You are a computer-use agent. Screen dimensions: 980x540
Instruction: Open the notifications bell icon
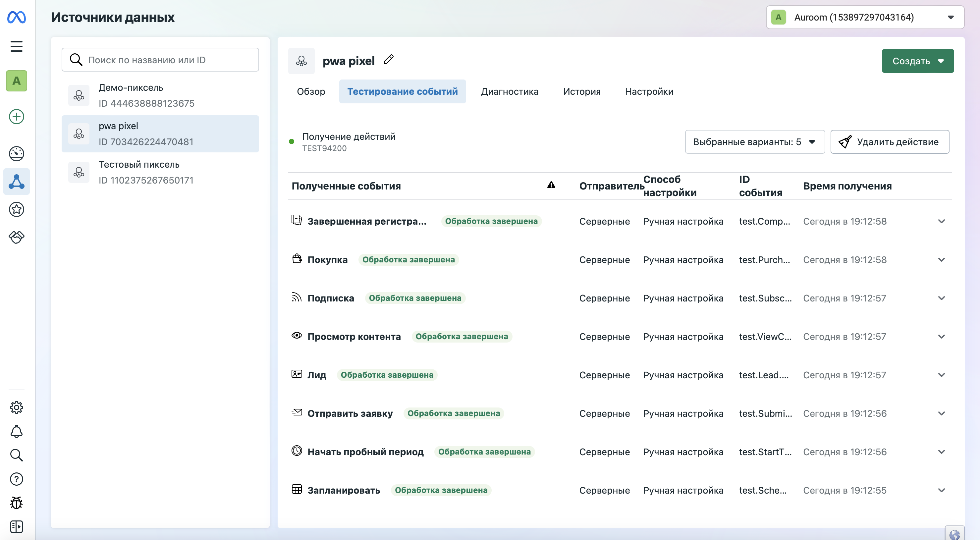point(16,431)
